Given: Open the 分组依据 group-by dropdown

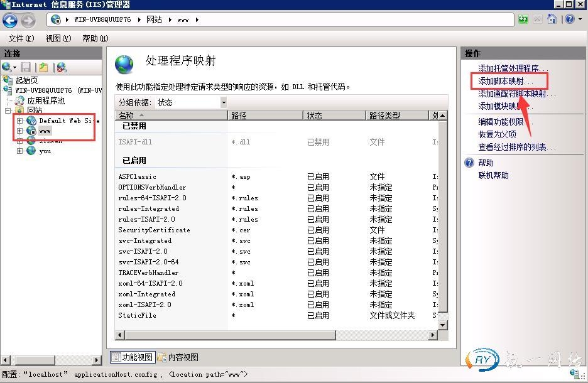Looking at the screenshot, I should (x=224, y=102).
